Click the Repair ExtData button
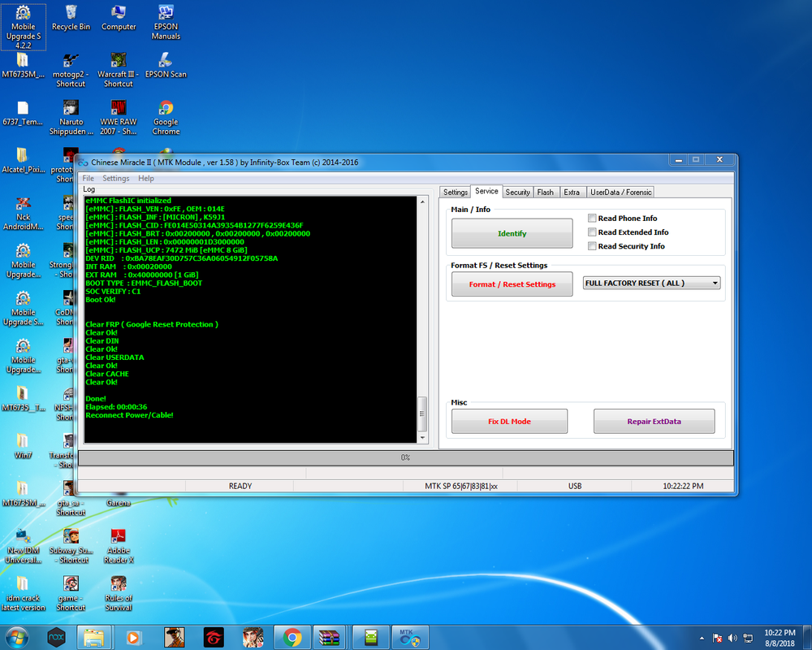The height and width of the screenshot is (650, 812). (x=654, y=422)
